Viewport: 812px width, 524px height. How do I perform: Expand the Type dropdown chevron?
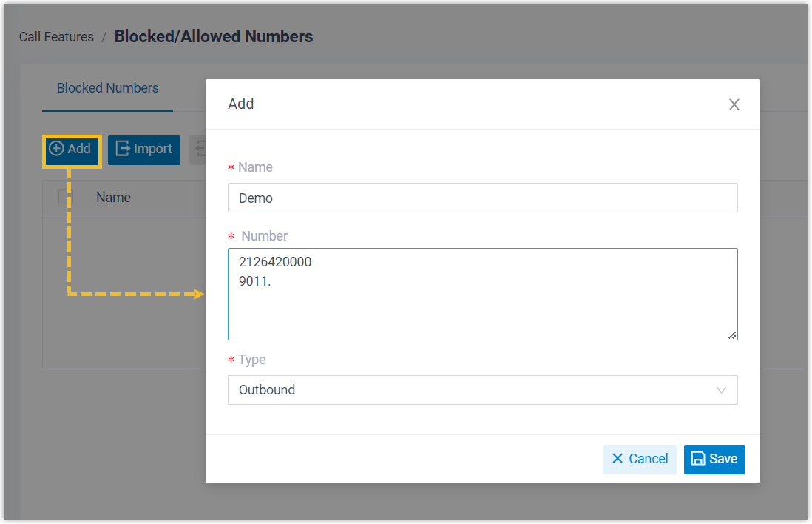722,390
